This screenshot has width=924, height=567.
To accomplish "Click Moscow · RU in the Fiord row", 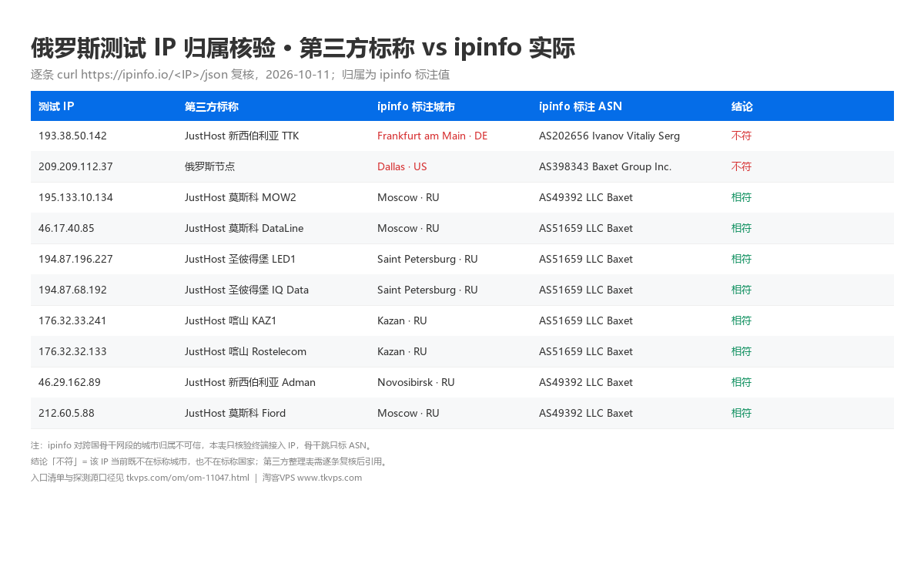I will click(408, 413).
